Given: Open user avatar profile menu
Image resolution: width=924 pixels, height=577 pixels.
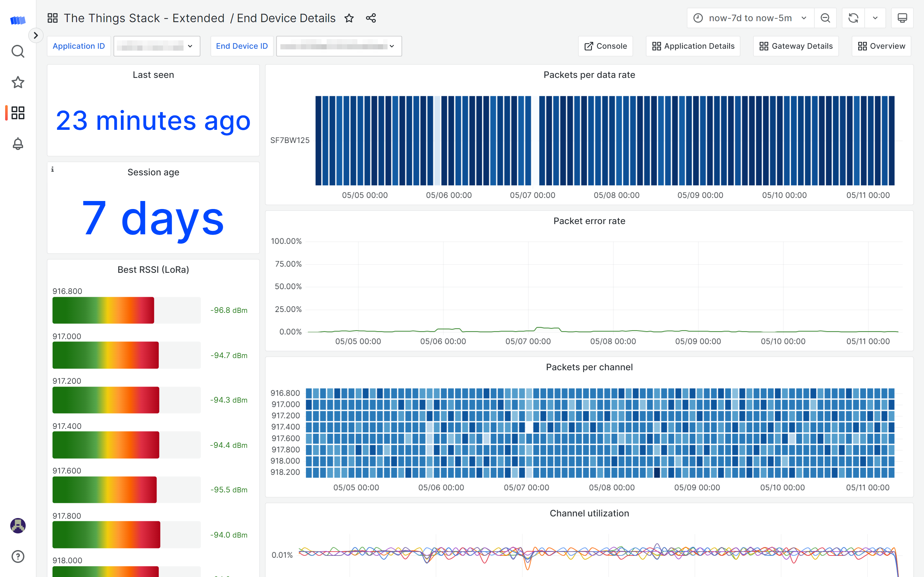Looking at the screenshot, I should 18,525.
